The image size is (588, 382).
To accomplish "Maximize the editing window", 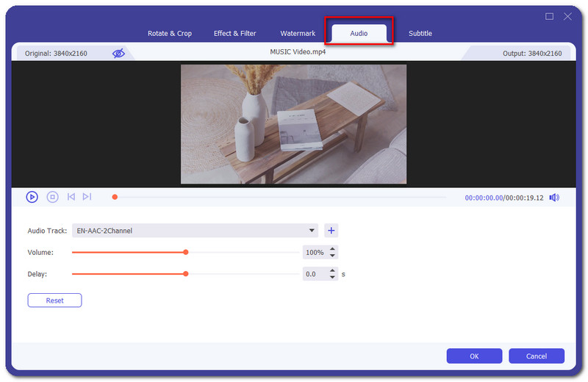I will pos(549,16).
